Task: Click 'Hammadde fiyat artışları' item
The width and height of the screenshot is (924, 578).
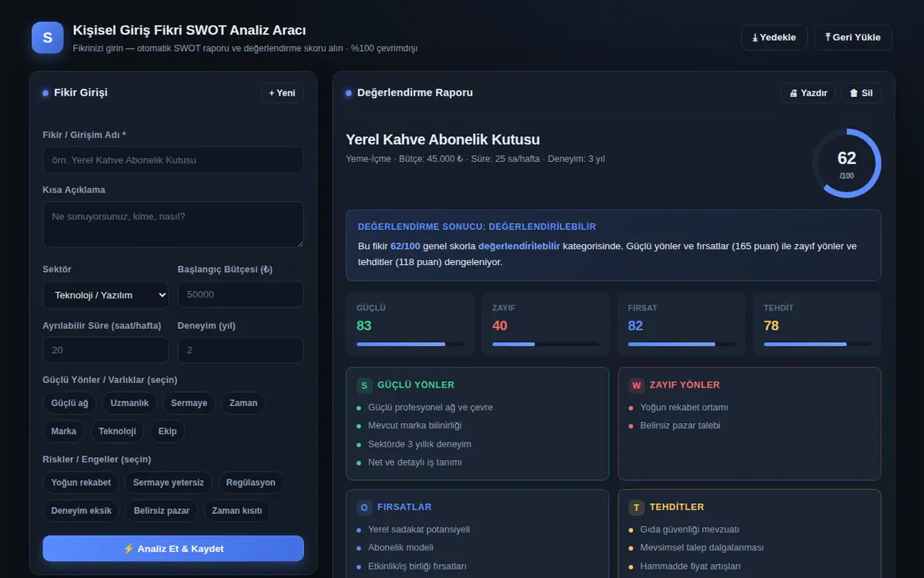Action: click(690, 566)
